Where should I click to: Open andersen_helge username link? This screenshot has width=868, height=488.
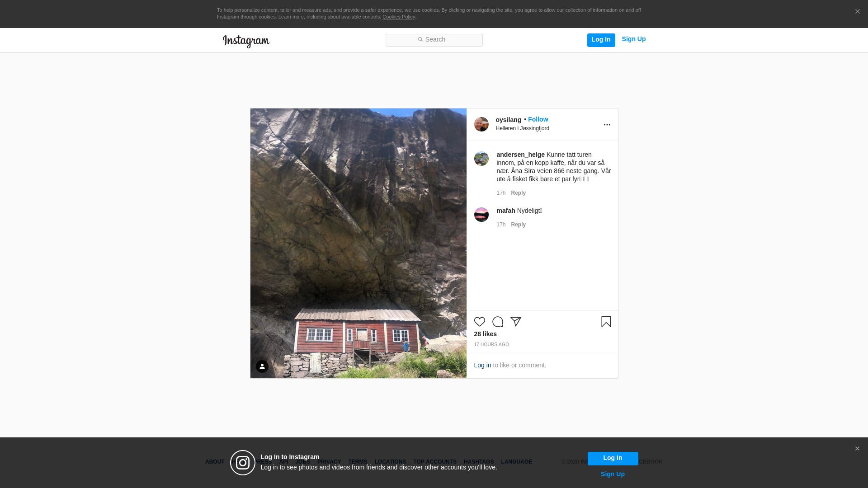point(520,155)
